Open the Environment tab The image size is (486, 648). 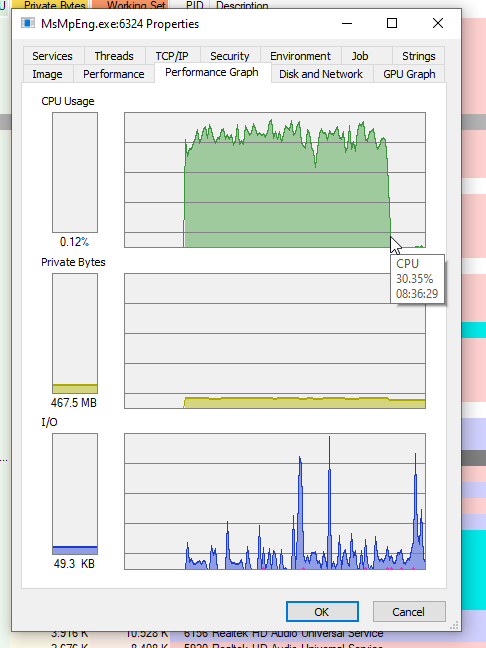click(300, 56)
